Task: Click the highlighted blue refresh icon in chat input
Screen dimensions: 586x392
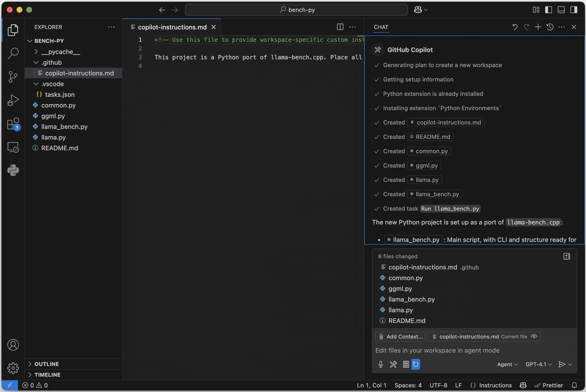Action: 416,364
